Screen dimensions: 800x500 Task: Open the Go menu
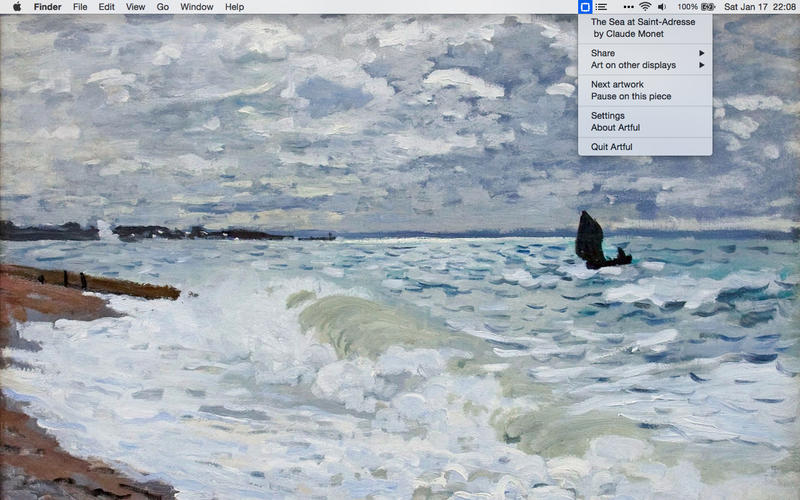pos(163,7)
